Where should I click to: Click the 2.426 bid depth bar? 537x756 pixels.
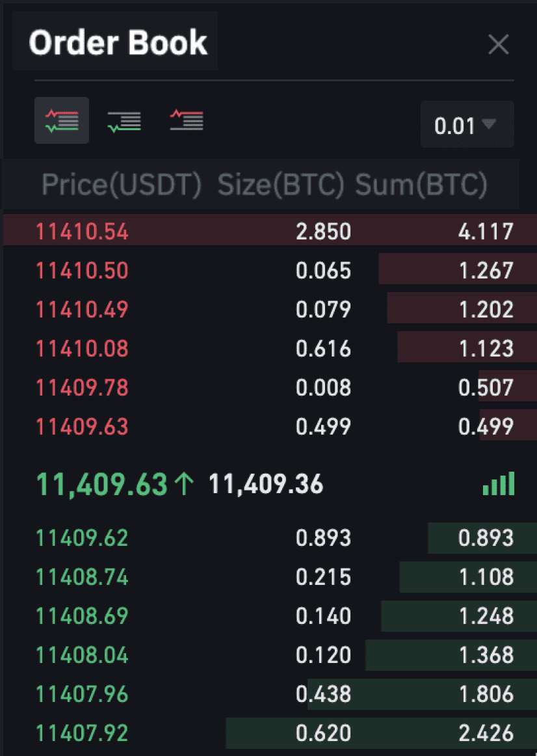(x=382, y=733)
